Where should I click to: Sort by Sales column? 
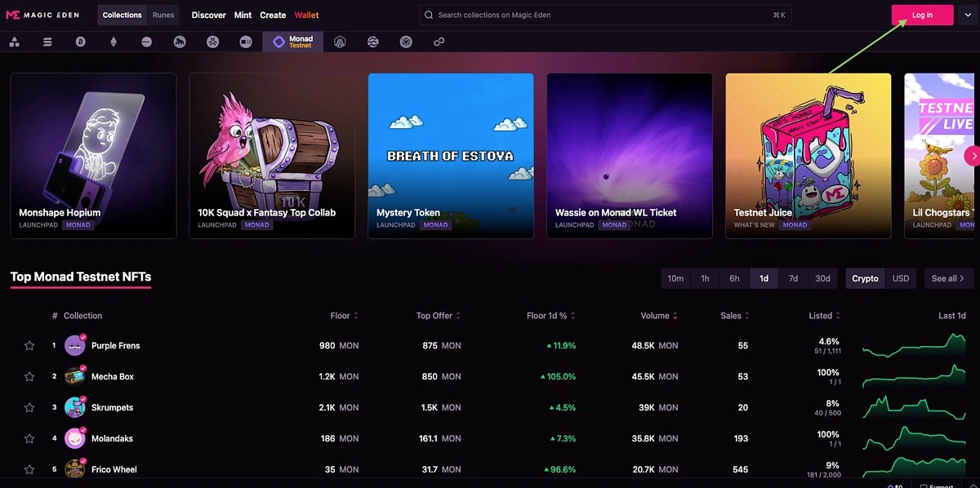734,316
